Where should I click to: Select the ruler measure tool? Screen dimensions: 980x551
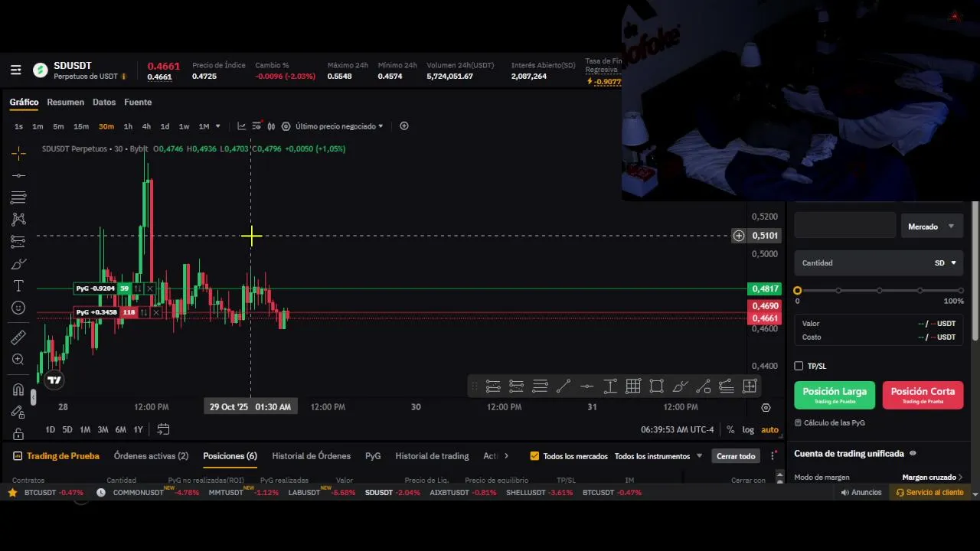point(18,337)
